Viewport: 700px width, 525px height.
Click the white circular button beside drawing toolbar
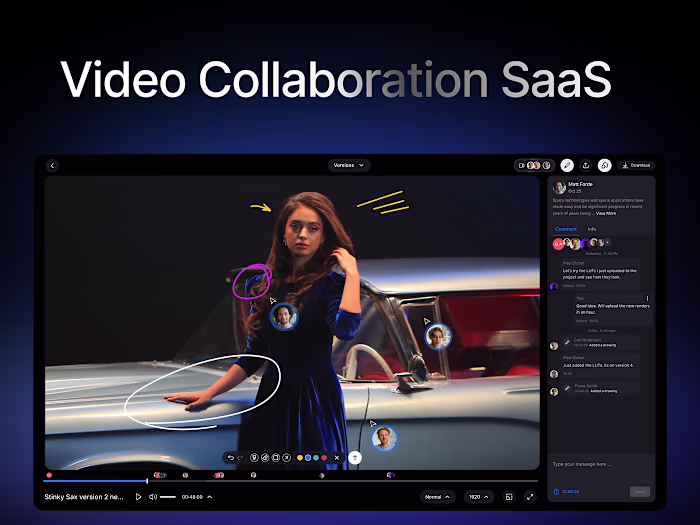click(355, 458)
